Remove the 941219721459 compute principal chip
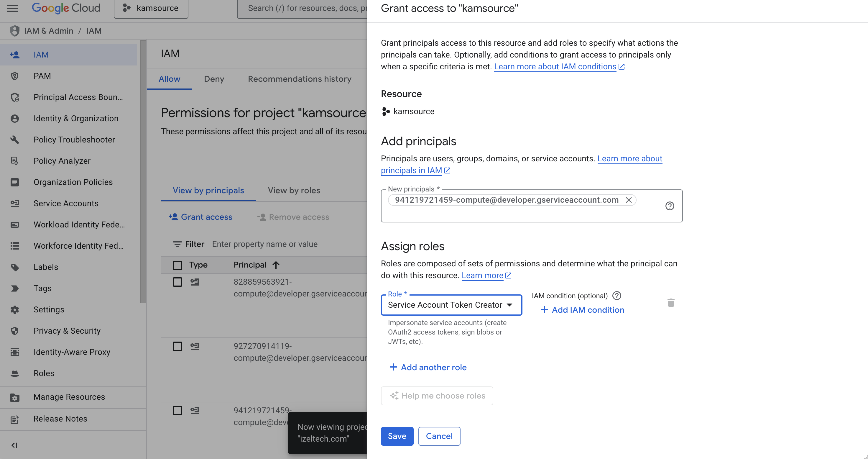Image resolution: width=868 pixels, height=459 pixels. (628, 200)
